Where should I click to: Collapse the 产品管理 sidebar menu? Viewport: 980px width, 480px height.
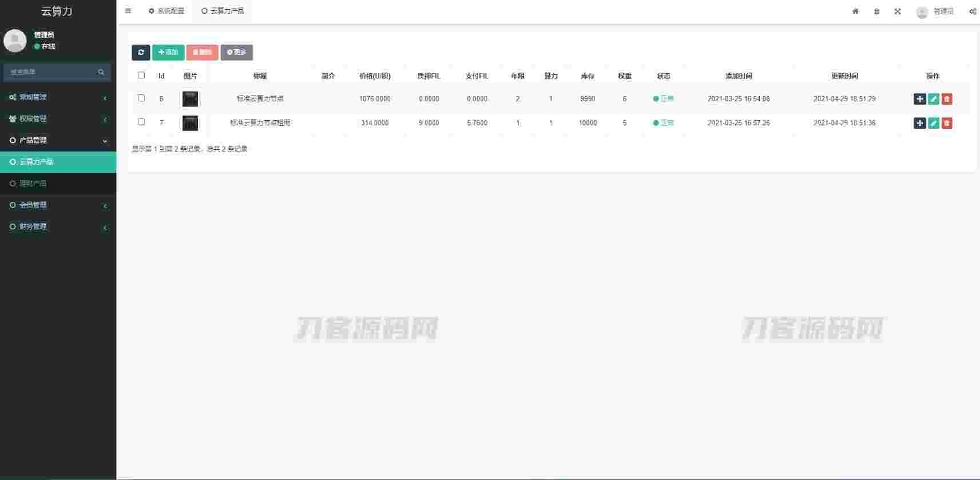click(x=58, y=141)
